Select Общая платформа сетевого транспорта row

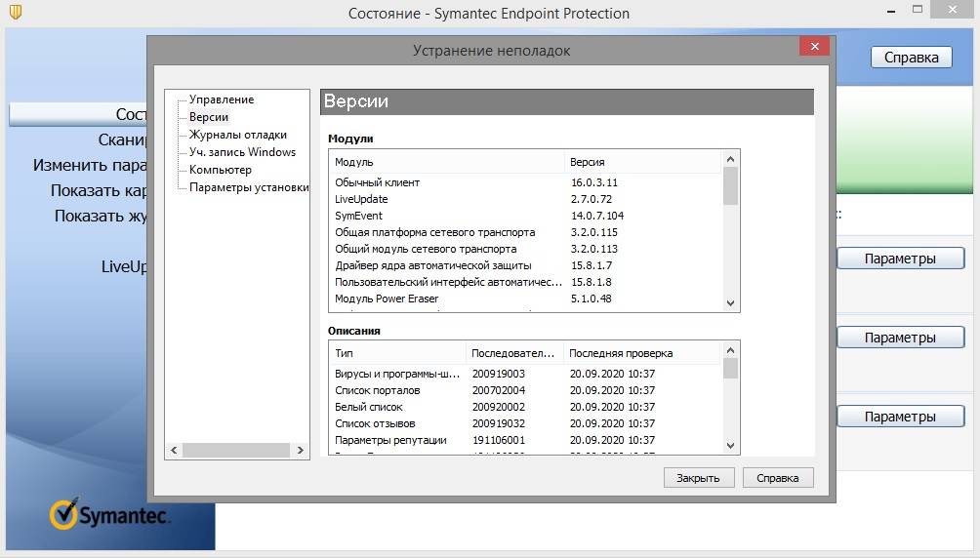525,232
